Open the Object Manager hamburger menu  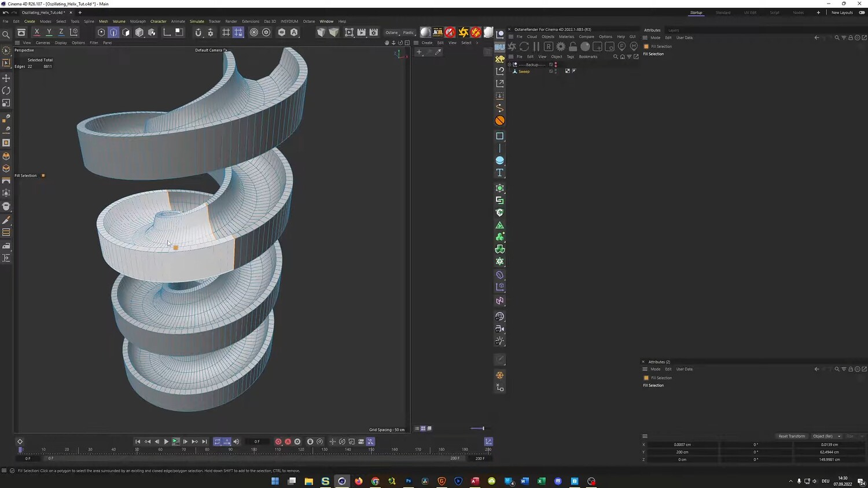[510, 57]
